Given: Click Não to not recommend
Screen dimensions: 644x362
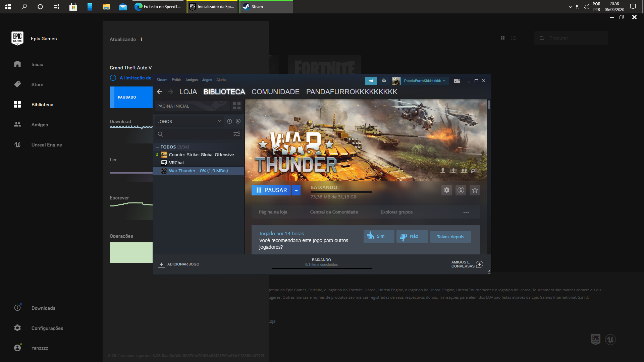Looking at the screenshot, I should point(412,236).
